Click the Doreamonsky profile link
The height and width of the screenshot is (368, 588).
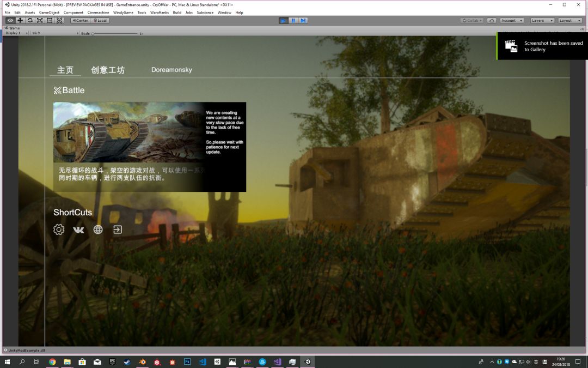click(171, 70)
